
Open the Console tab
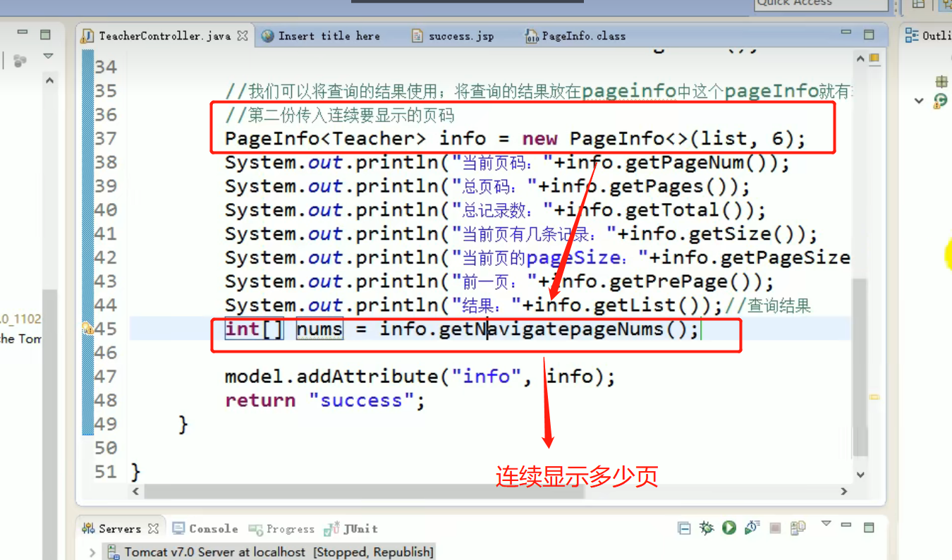[x=206, y=528]
